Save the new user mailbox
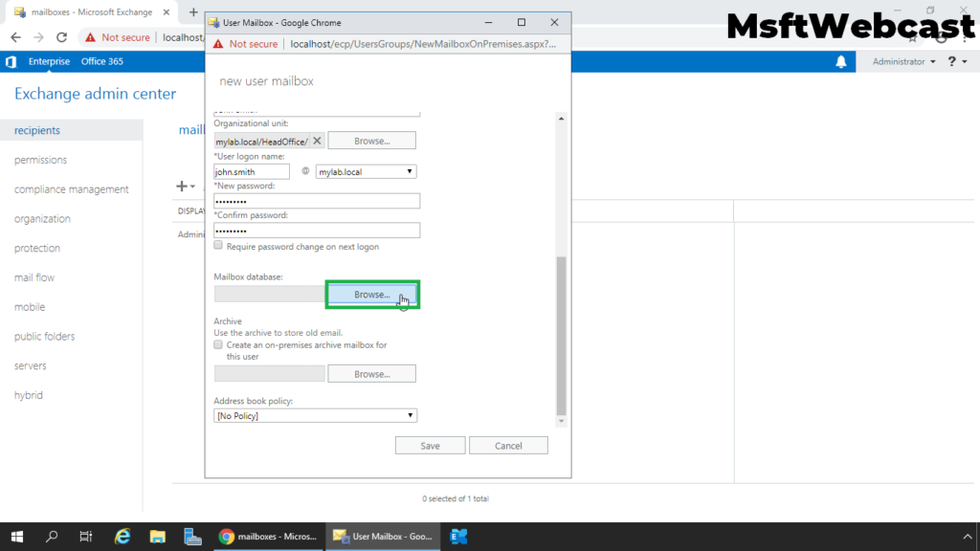 430,446
